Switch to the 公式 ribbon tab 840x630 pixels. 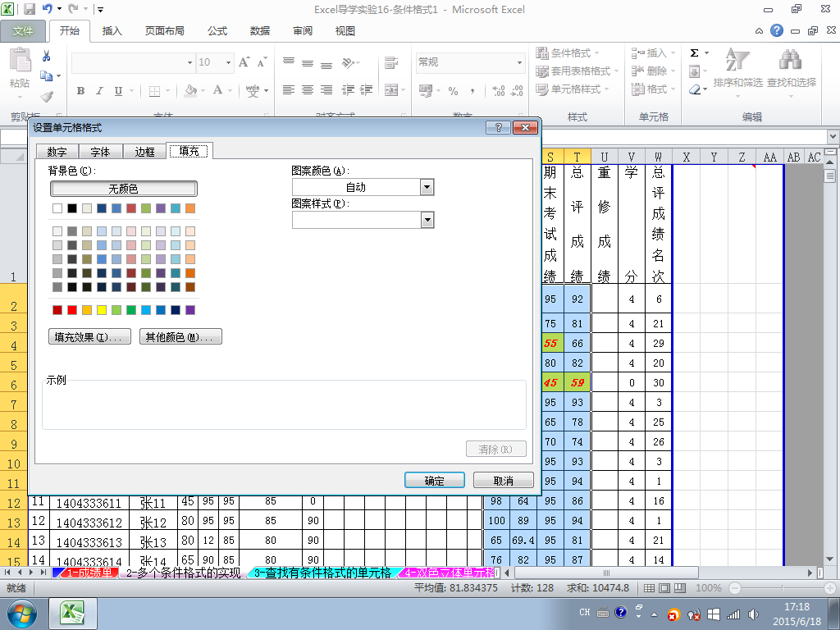click(217, 31)
